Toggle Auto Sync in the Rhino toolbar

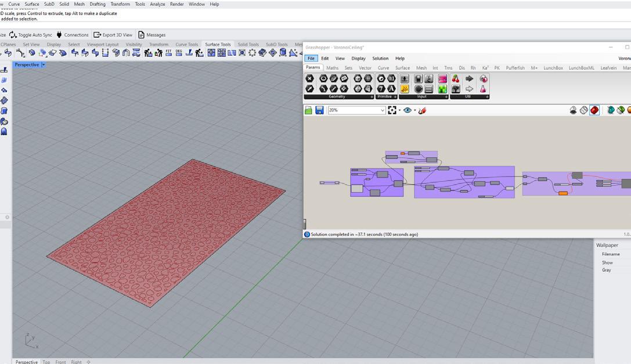tap(31, 35)
